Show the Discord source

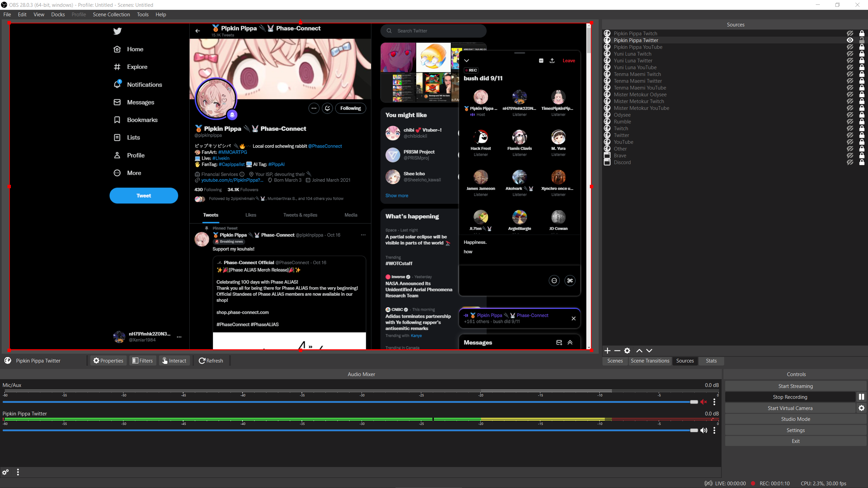point(850,162)
